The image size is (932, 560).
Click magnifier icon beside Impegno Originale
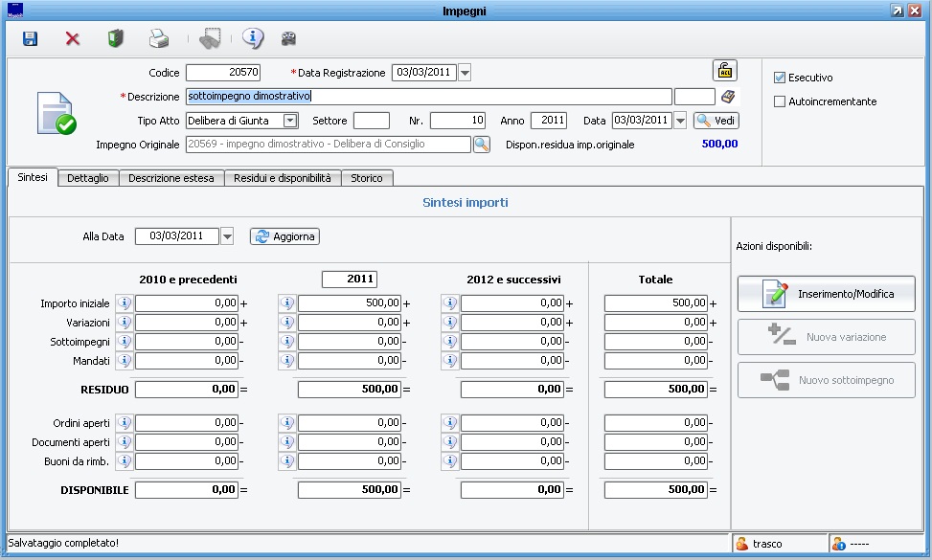click(x=481, y=145)
